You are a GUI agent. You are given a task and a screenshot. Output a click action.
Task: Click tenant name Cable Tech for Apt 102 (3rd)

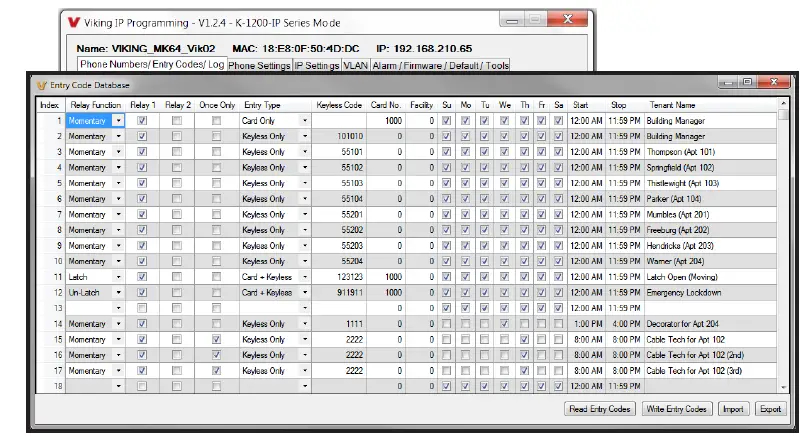[x=694, y=371]
